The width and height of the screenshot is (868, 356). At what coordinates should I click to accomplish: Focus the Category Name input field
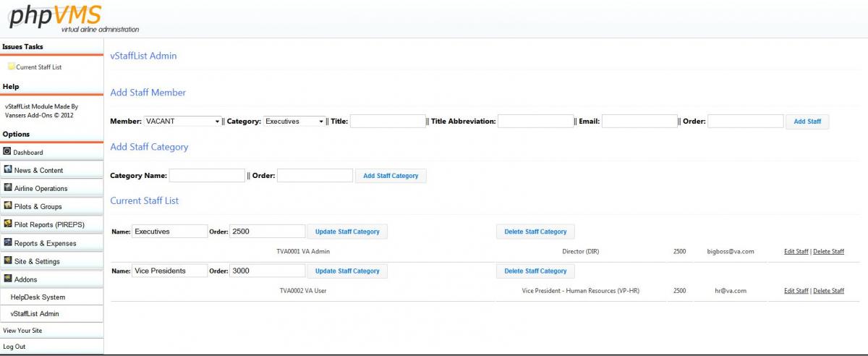click(207, 176)
